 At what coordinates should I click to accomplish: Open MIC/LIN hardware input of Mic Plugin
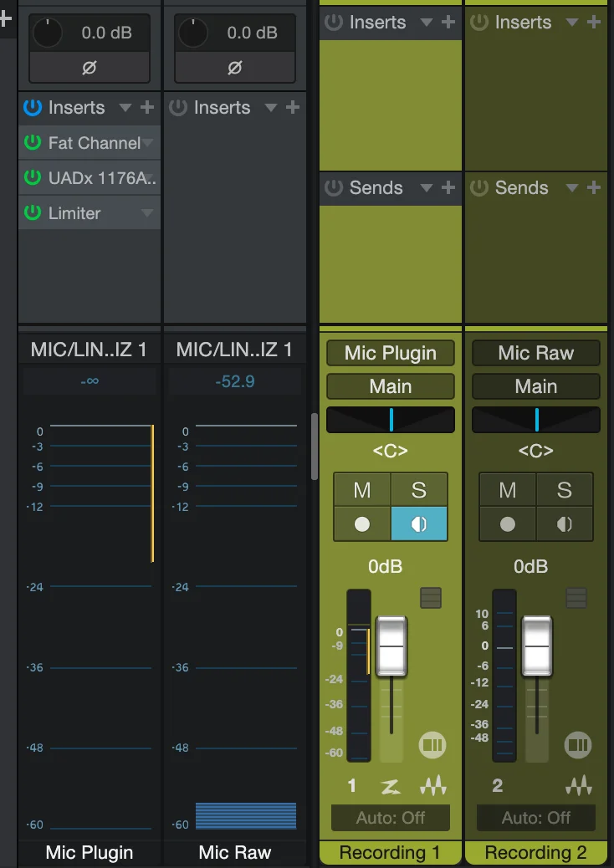[x=89, y=350]
